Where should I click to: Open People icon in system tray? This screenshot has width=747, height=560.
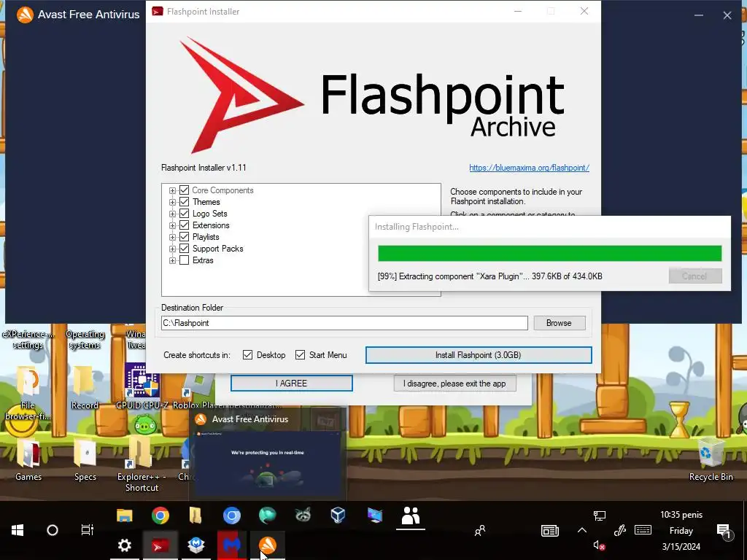[x=480, y=530]
